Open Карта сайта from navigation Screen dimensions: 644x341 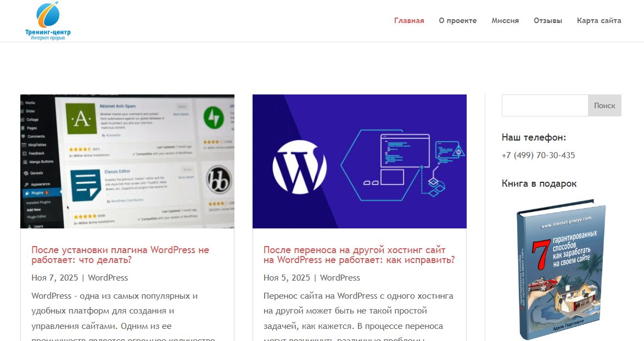[x=599, y=20]
